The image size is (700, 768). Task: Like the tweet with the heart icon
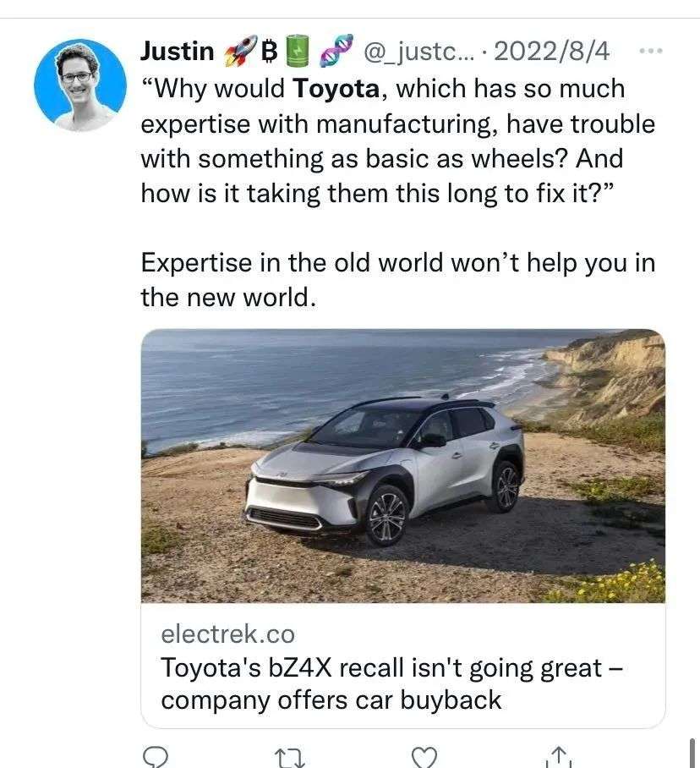coord(424,757)
